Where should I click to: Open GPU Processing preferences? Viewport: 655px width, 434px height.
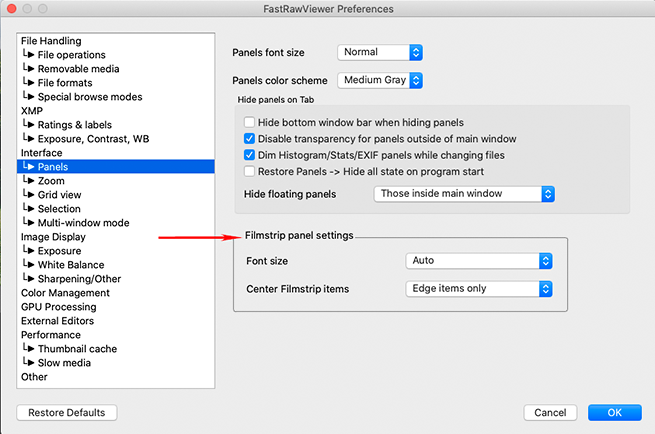58,307
